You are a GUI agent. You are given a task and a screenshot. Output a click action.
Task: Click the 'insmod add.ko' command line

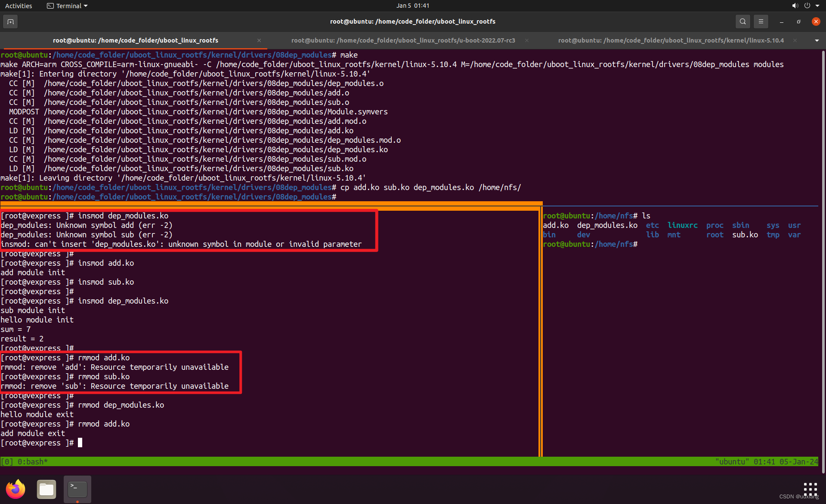point(67,263)
